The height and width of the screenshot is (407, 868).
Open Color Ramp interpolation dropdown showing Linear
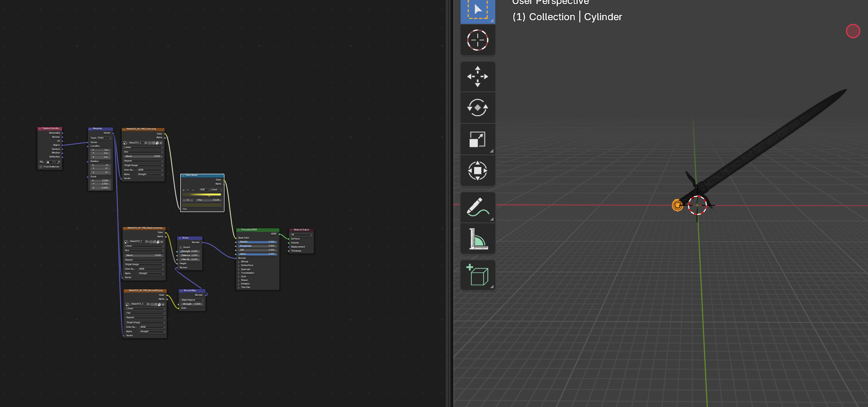pyautogui.click(x=215, y=190)
